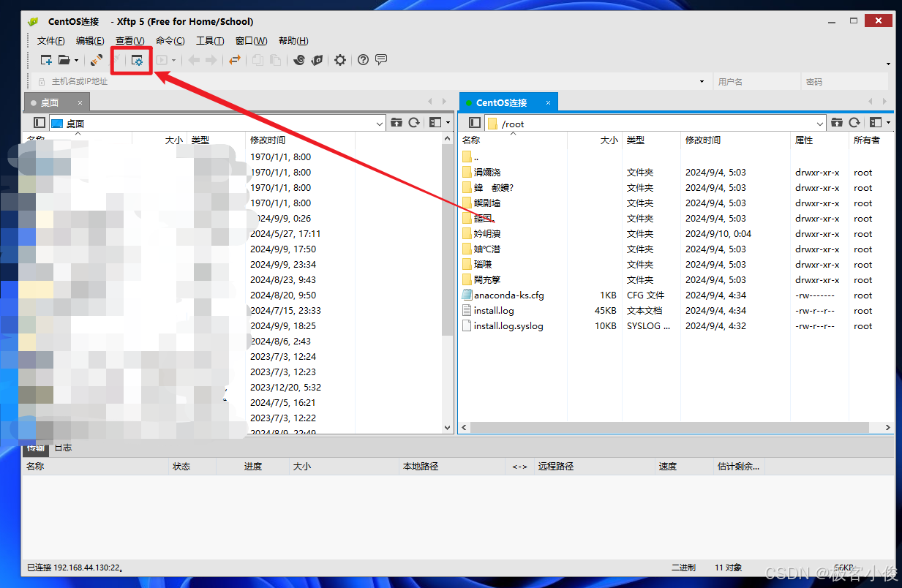
Task: Open the session Properties icon
Action: click(137, 60)
